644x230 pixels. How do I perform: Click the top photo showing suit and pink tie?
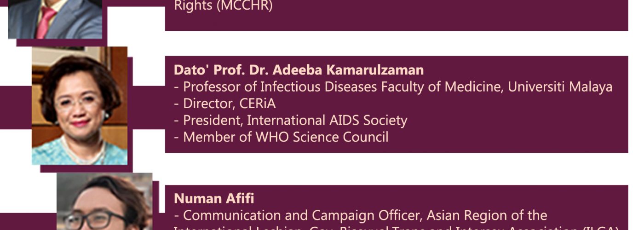[x=55, y=19]
